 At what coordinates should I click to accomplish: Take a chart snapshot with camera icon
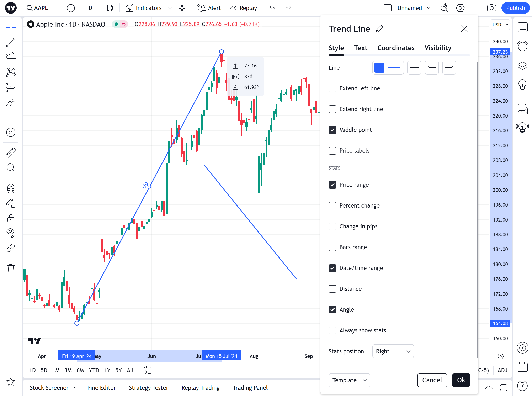(x=491, y=8)
